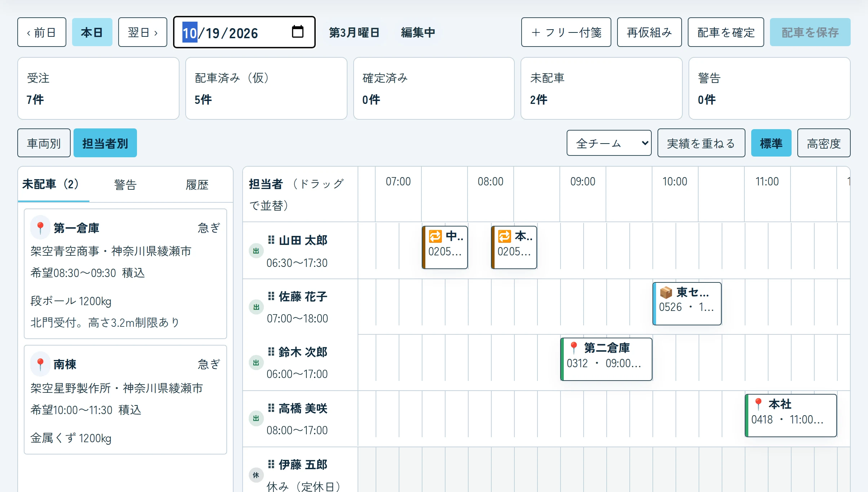Click the pin icon on 南棟 card
This screenshot has height=492, width=868.
tap(40, 364)
